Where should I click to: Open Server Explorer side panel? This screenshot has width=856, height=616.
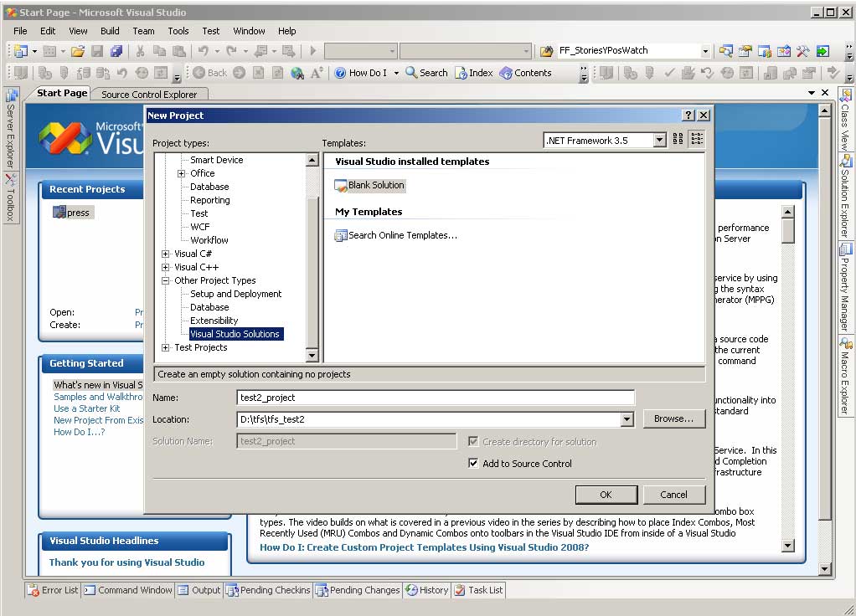tap(10, 129)
